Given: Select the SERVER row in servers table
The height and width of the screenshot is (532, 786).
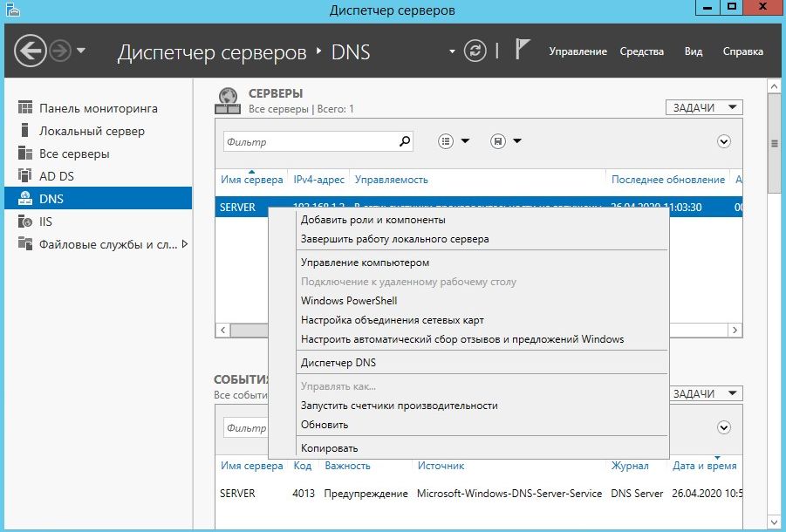Looking at the screenshot, I should [479, 207].
